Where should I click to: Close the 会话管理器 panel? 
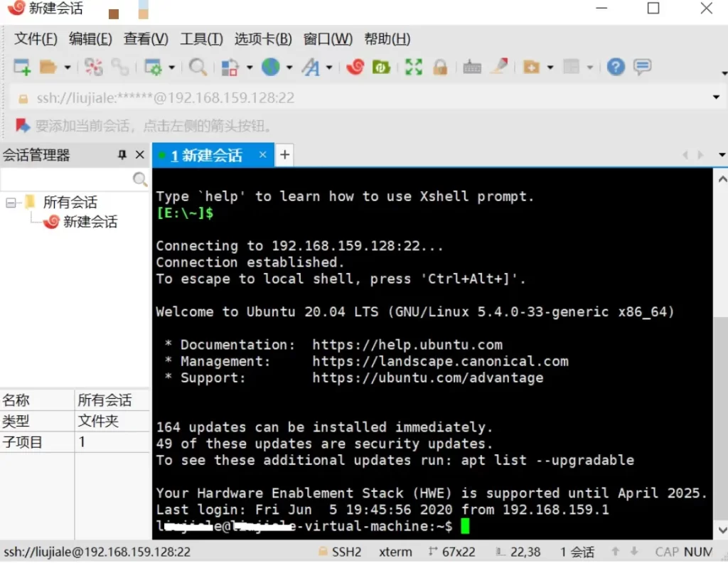tap(140, 154)
